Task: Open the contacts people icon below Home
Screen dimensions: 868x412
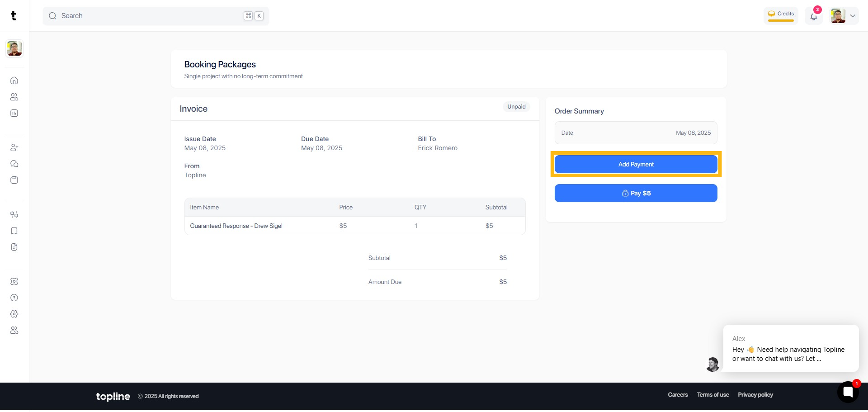Action: pos(14,97)
